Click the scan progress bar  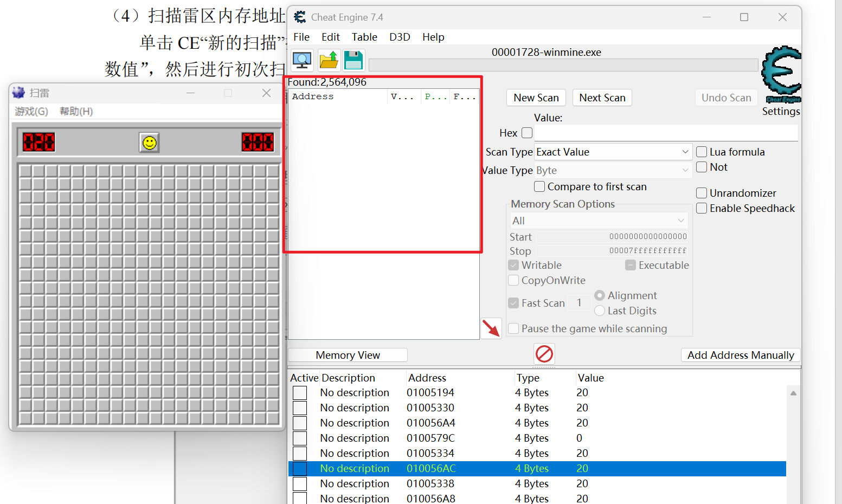(563, 65)
